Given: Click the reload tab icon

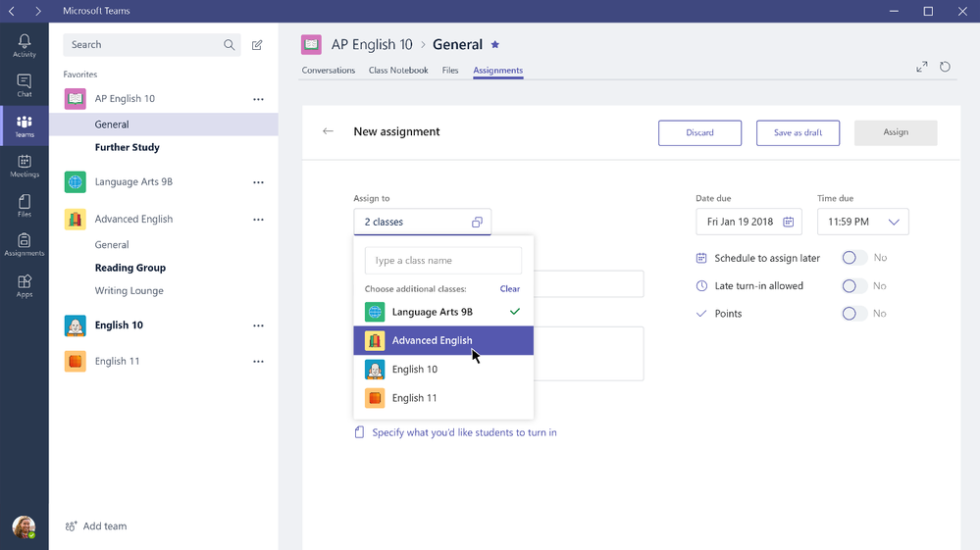Looking at the screenshot, I should 945,67.
